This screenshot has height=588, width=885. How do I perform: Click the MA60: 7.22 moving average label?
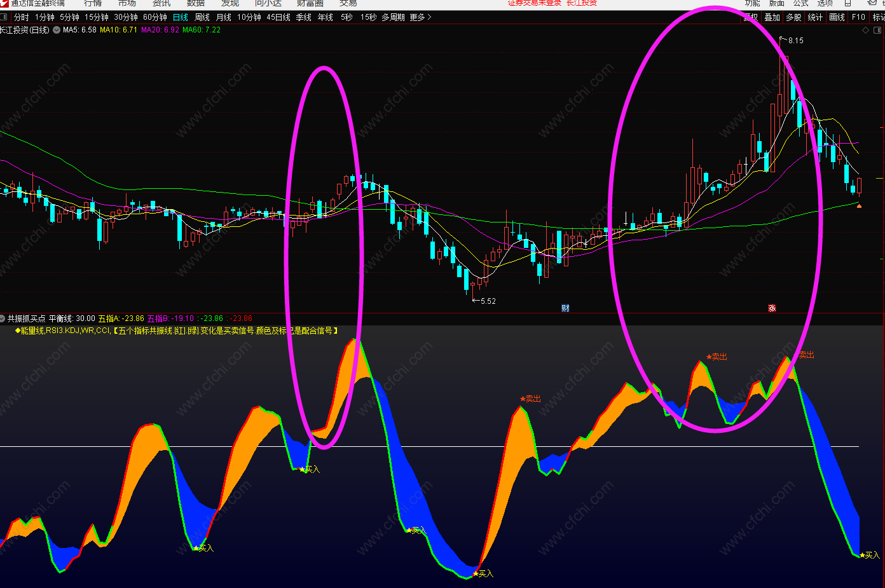pyautogui.click(x=202, y=30)
